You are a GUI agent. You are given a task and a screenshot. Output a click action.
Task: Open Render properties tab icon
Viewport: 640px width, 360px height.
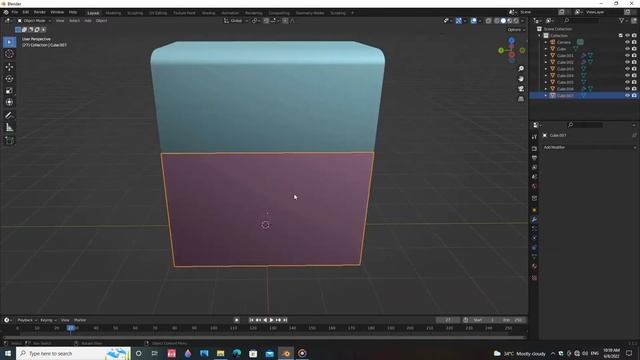pyautogui.click(x=534, y=149)
